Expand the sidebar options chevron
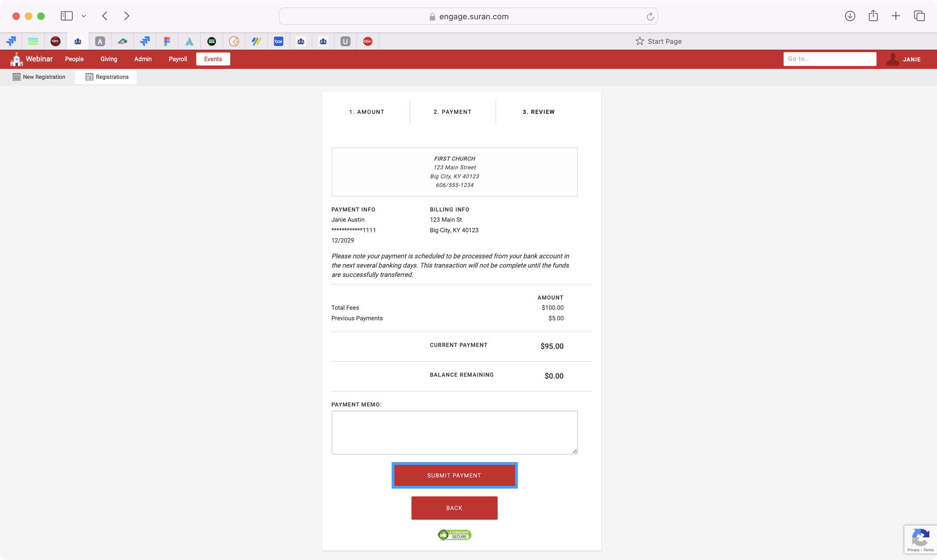 [x=84, y=16]
